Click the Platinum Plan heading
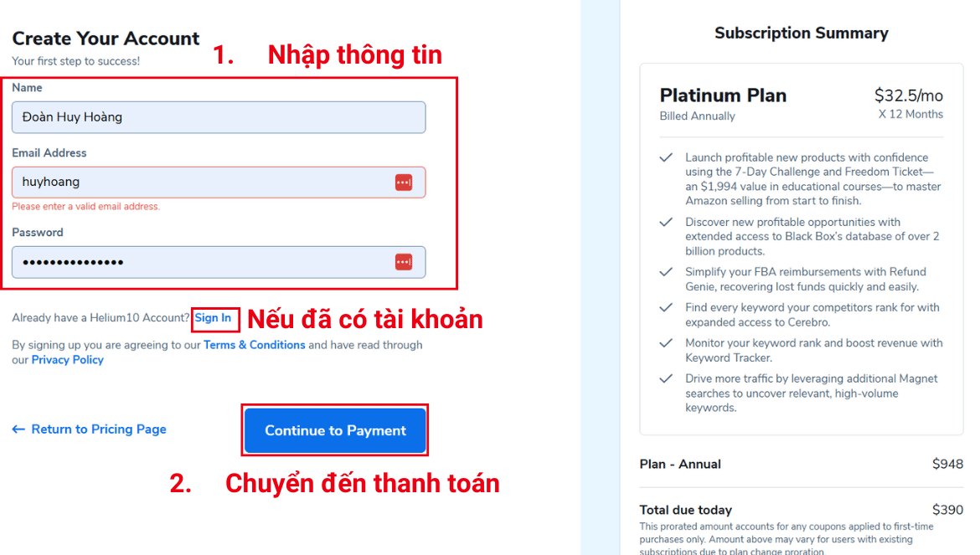The height and width of the screenshot is (555, 980). pyautogui.click(x=723, y=95)
